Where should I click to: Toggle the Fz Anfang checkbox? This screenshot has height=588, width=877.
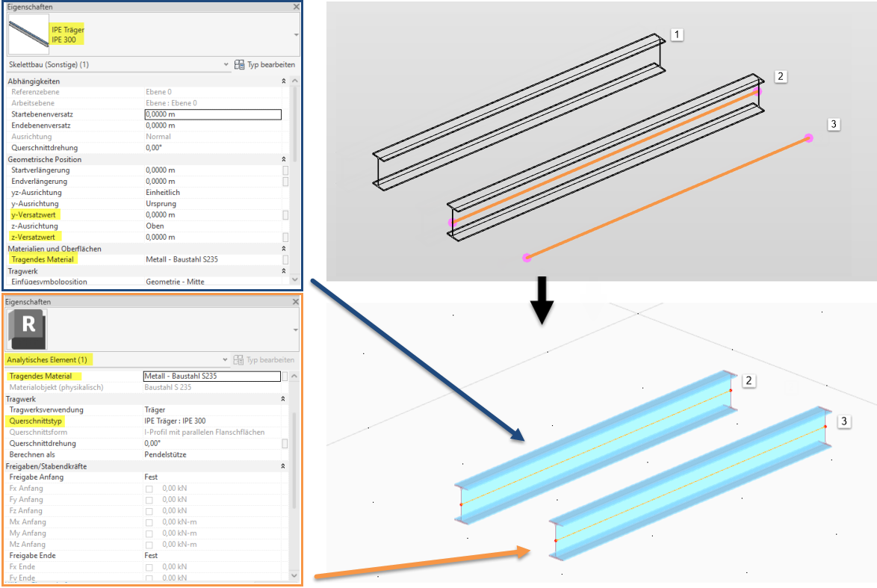point(149,511)
